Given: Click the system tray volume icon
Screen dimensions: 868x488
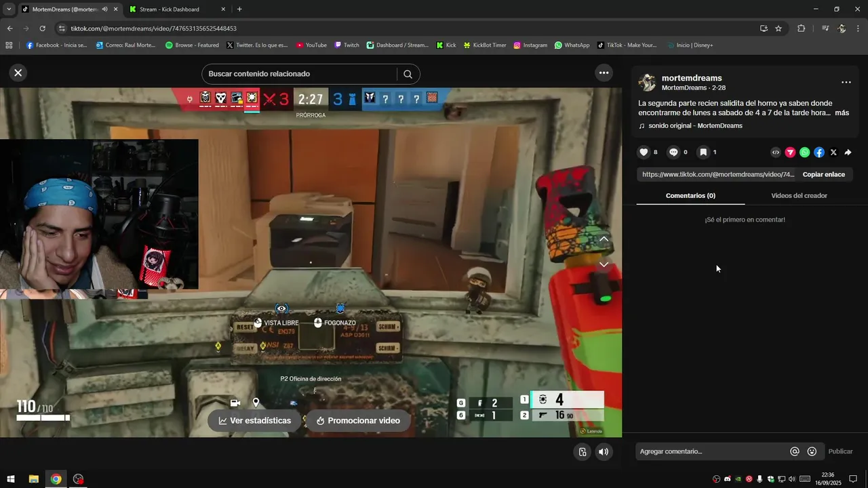Looking at the screenshot, I should (792, 479).
